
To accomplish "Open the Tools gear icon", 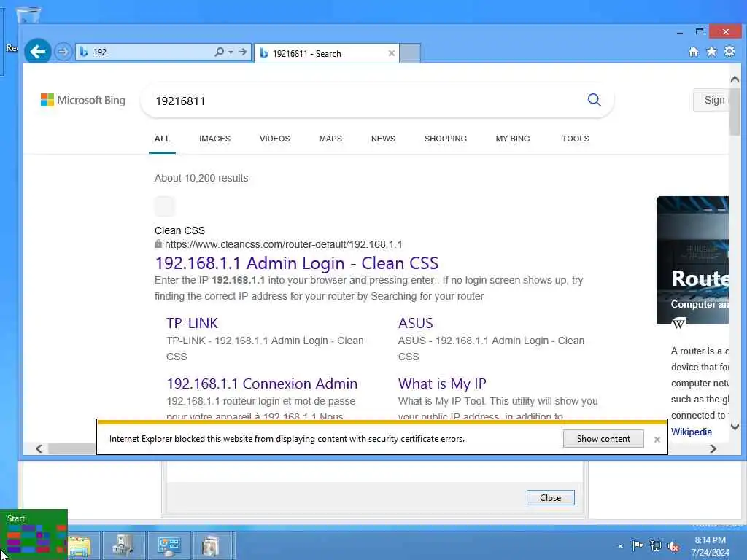I will point(729,52).
